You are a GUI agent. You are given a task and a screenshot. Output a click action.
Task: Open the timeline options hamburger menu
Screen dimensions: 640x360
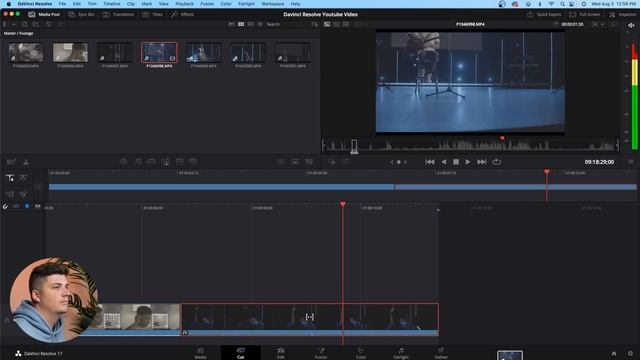(x=631, y=162)
